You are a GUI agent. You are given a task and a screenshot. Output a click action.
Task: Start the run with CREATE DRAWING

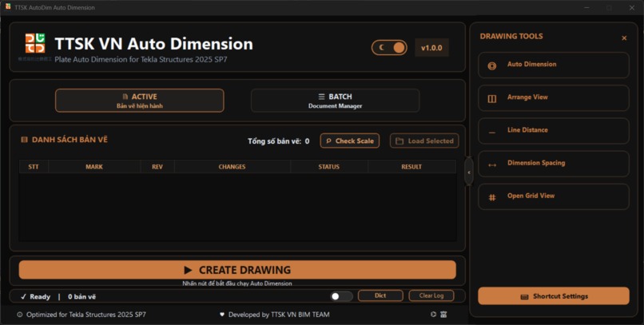pyautogui.click(x=237, y=270)
